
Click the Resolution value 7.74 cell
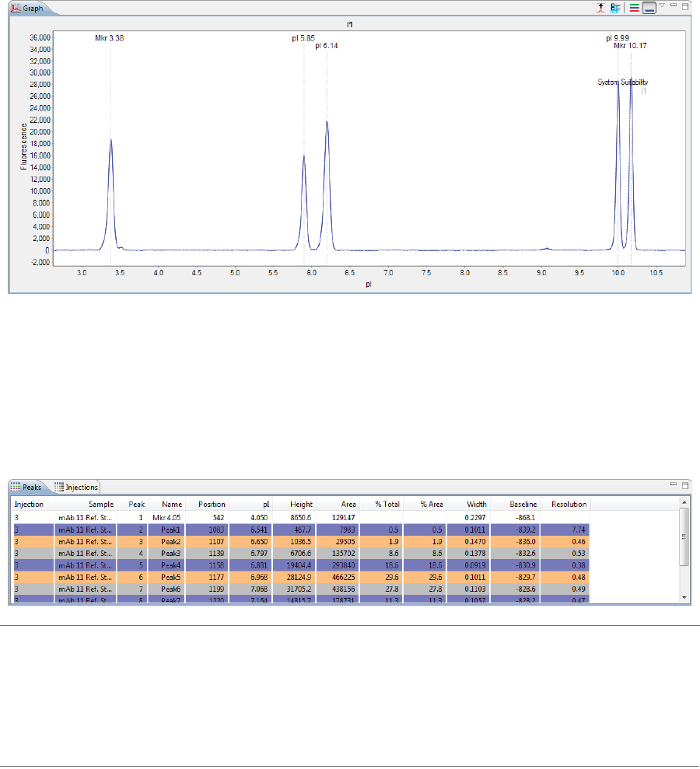click(x=565, y=530)
